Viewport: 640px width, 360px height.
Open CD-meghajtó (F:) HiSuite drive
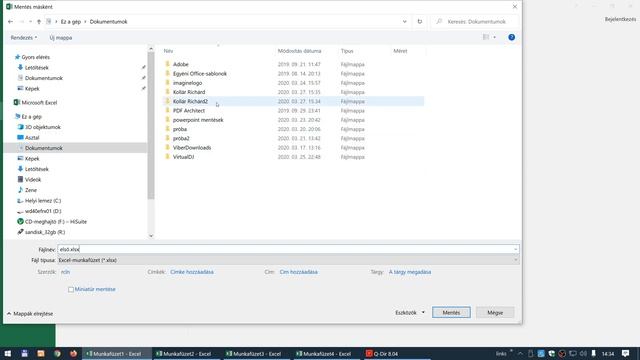coord(56,222)
